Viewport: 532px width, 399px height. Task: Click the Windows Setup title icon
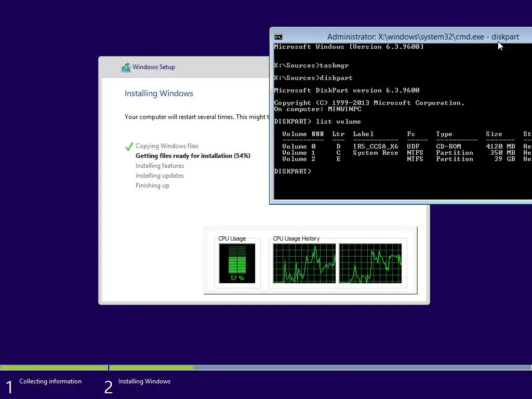[126, 68]
